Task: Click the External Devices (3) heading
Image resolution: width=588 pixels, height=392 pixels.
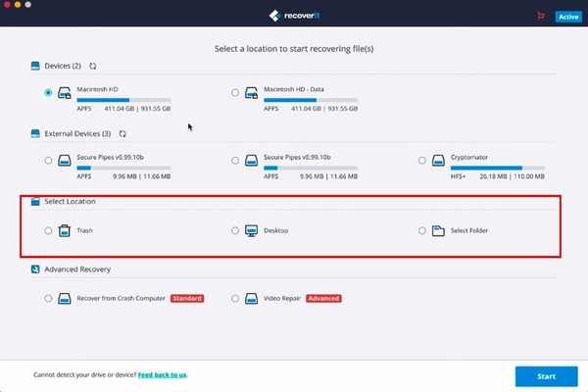Action: [x=77, y=134]
